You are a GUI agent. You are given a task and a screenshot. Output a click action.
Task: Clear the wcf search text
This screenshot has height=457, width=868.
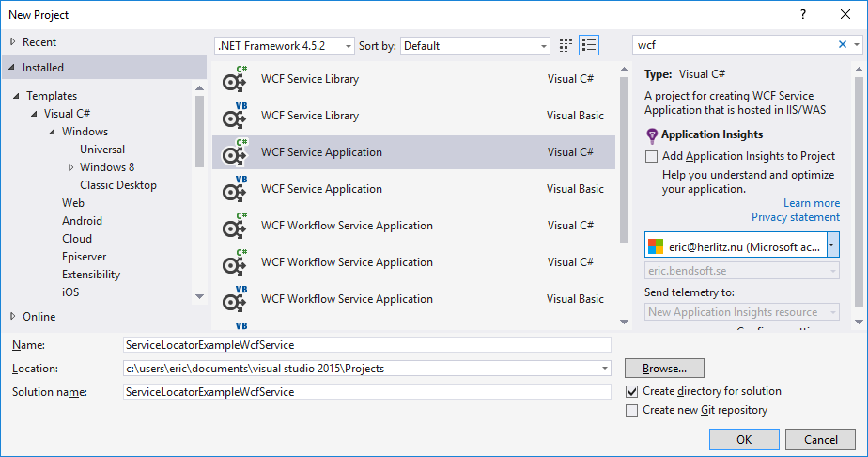(x=843, y=45)
